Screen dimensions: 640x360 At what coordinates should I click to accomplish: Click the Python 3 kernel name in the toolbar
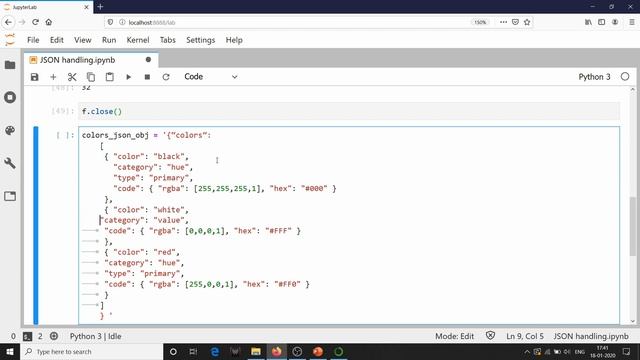point(594,77)
